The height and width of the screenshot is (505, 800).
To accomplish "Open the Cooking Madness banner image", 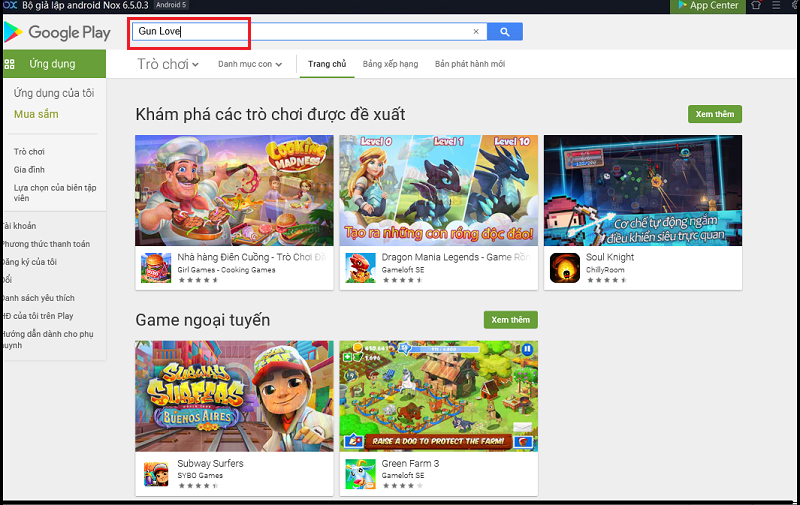I will [x=234, y=190].
